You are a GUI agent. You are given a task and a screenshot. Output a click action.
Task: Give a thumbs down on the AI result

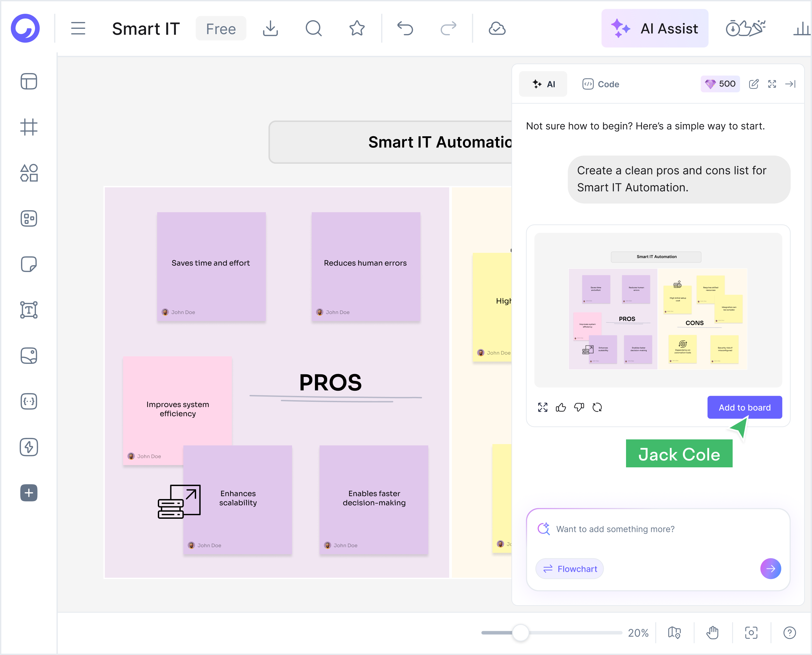coord(579,407)
